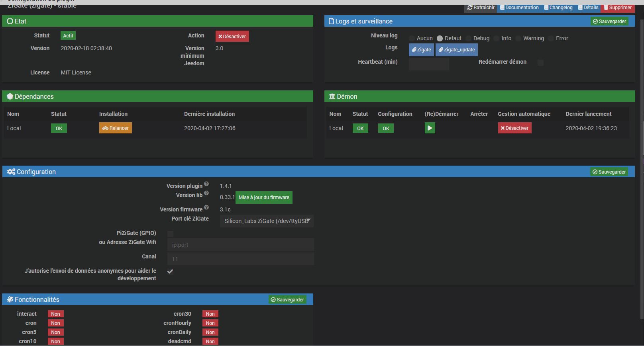Enable the PiZiGate (GPIO) checkbox
This screenshot has height=346, width=644.
(x=171, y=234)
